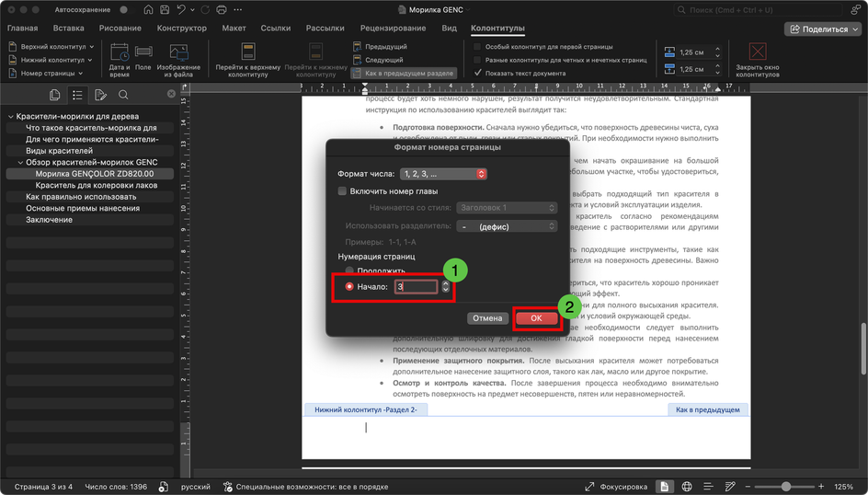This screenshot has width=868, height=495.
Task: Collapse the Красители-морилки для дерева heading
Action: [x=10, y=116]
